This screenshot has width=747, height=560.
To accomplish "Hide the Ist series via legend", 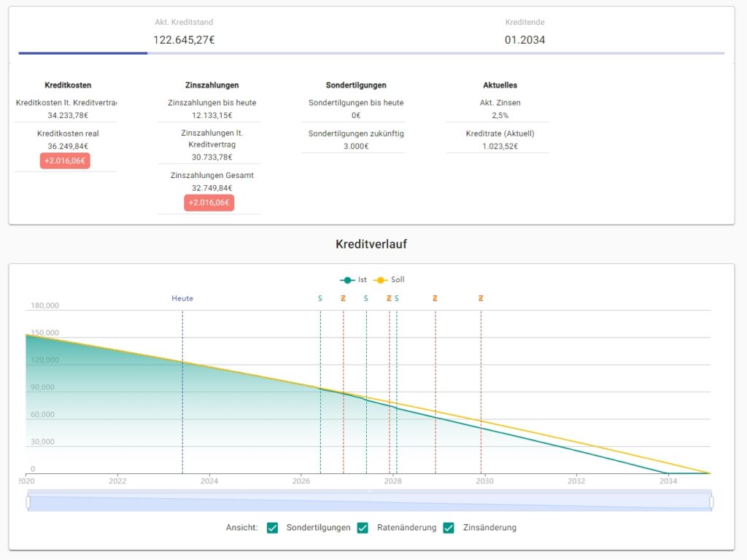I will click(x=353, y=280).
